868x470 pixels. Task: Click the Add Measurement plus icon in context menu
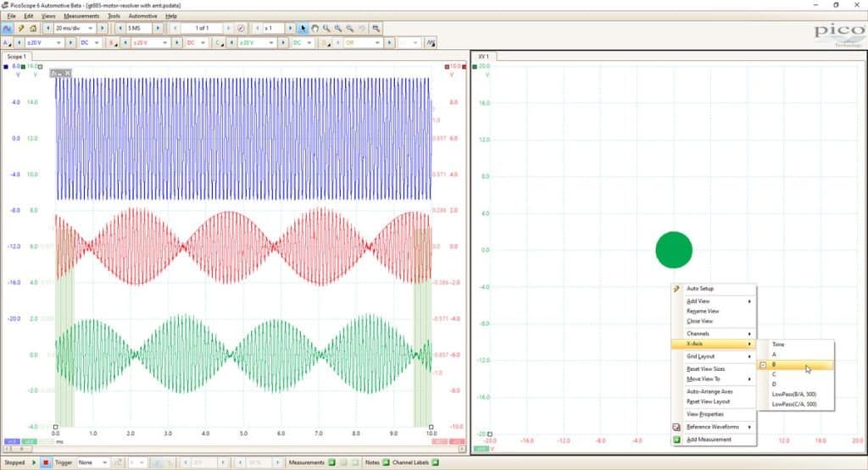tap(676, 440)
